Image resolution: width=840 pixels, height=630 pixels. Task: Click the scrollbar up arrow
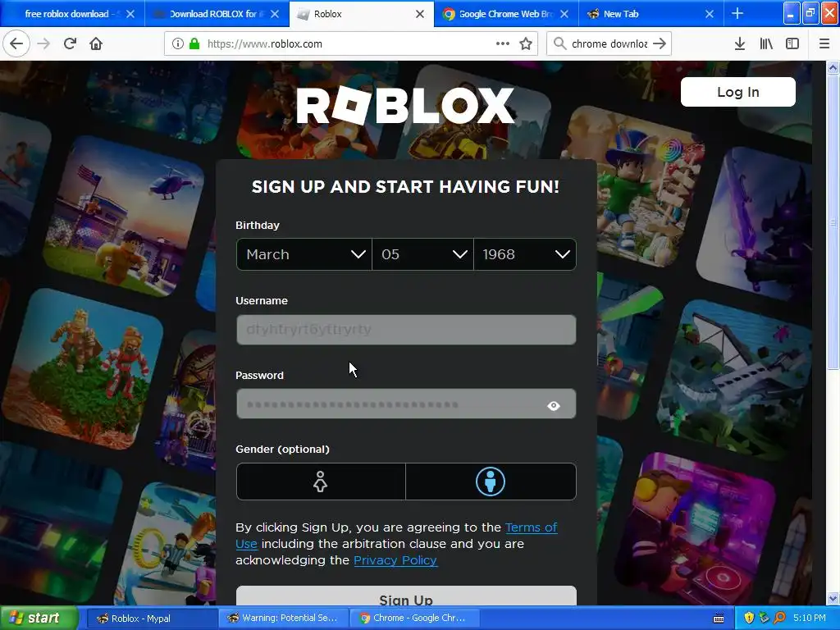(x=833, y=67)
